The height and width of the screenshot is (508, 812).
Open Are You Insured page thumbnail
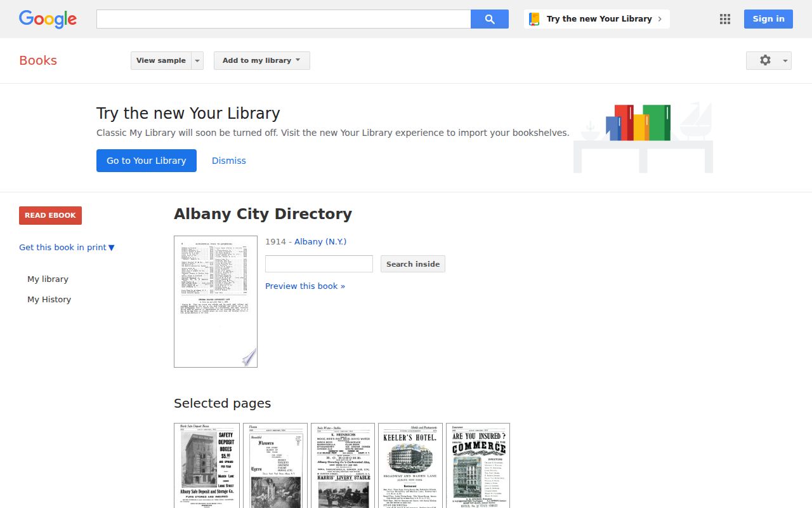478,465
